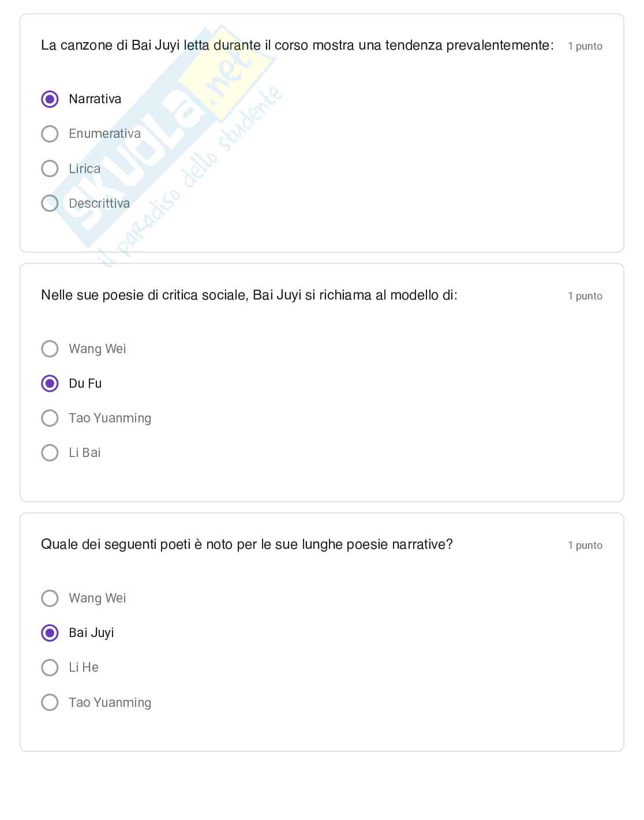Click the '1 punto' label of third question
The height and width of the screenshot is (820, 644).
point(585,545)
